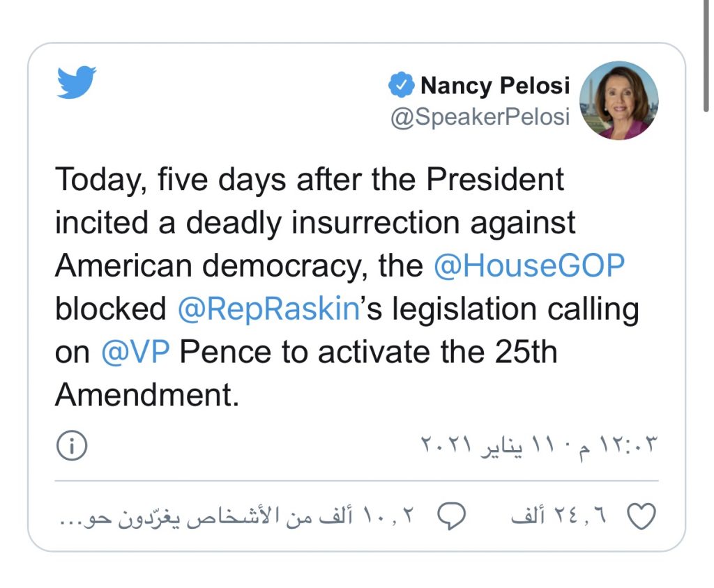Image resolution: width=714 pixels, height=588 pixels.
Task: Open the @SpeakerPelosi handle
Action: coord(480,116)
